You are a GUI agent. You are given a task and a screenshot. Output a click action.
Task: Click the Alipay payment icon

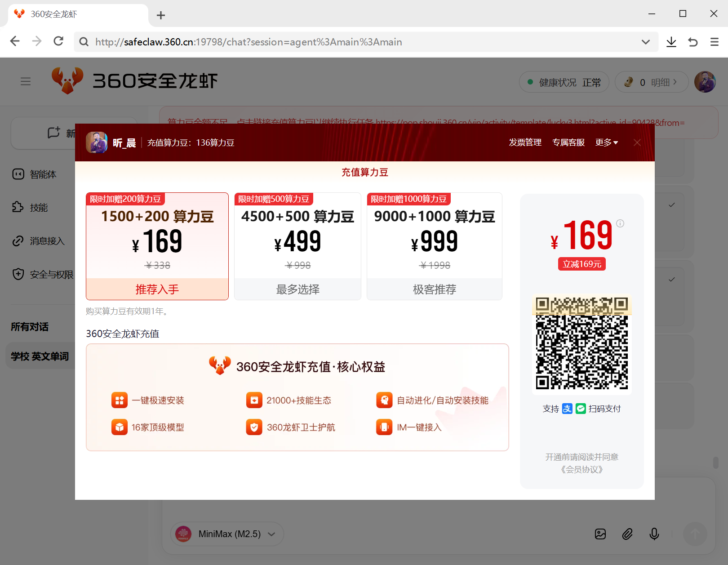coord(567,409)
